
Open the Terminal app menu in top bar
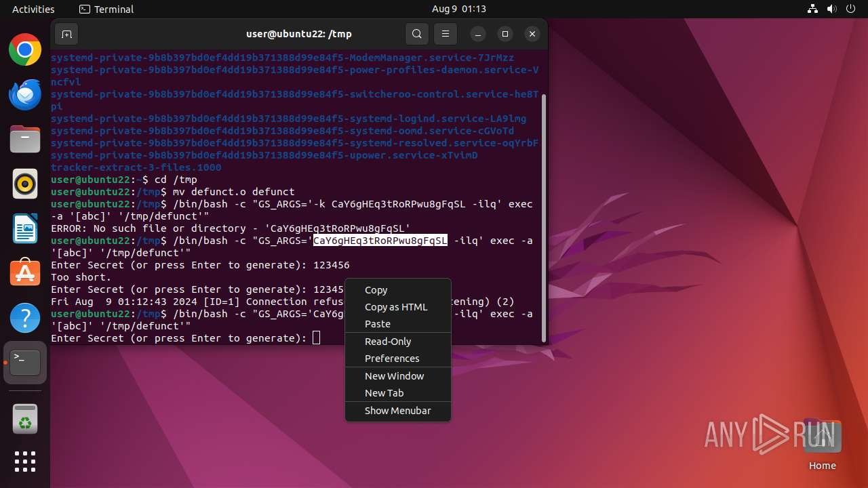tap(106, 9)
